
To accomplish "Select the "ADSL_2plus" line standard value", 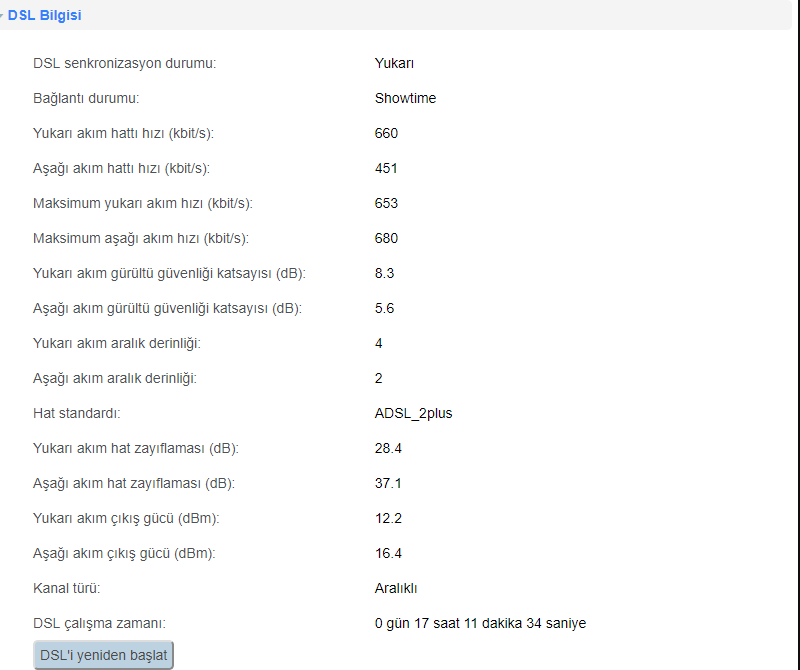I will click(x=413, y=413).
